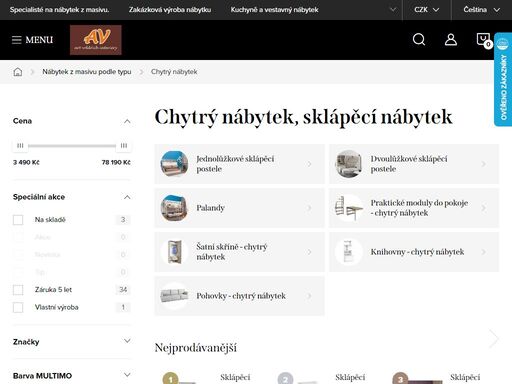Open the search magnifier icon
Viewport: 512px width, 384px height.
click(419, 39)
